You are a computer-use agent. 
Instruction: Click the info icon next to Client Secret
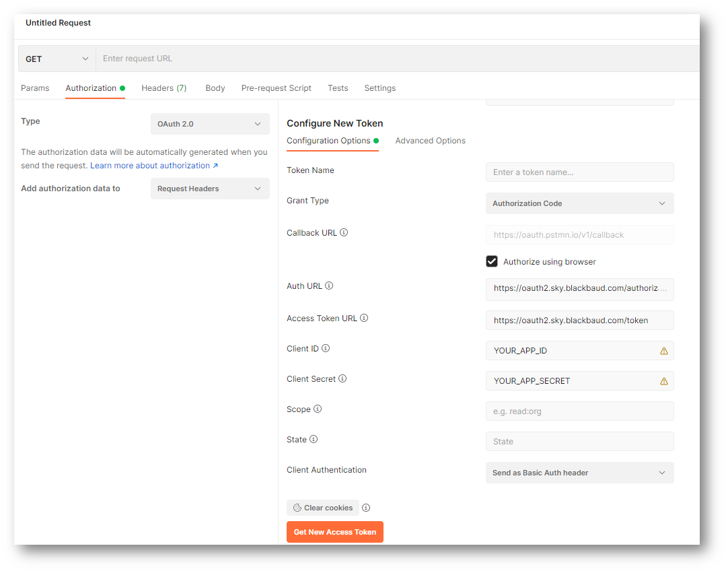342,378
